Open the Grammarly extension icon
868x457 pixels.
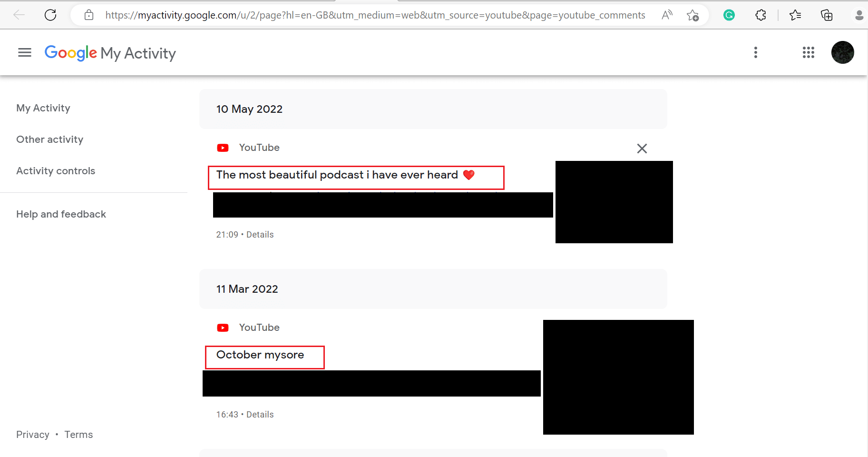[x=729, y=15]
